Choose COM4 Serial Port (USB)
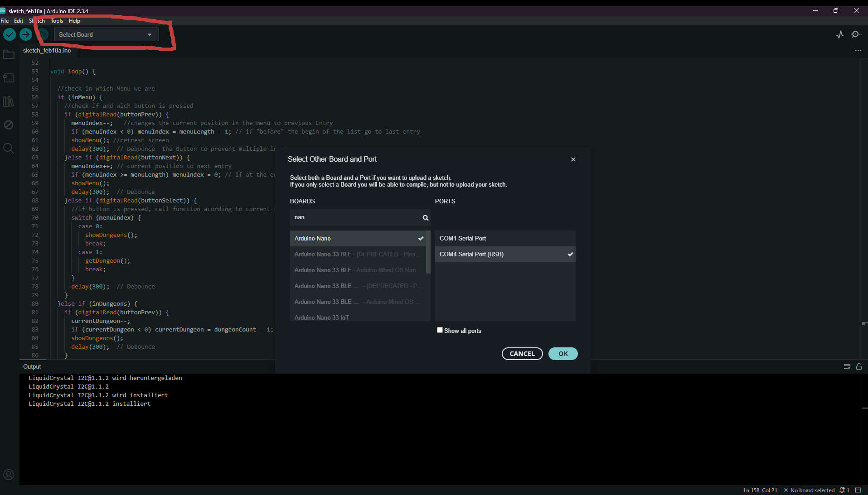Screen dimensions: 868x495 505,254
